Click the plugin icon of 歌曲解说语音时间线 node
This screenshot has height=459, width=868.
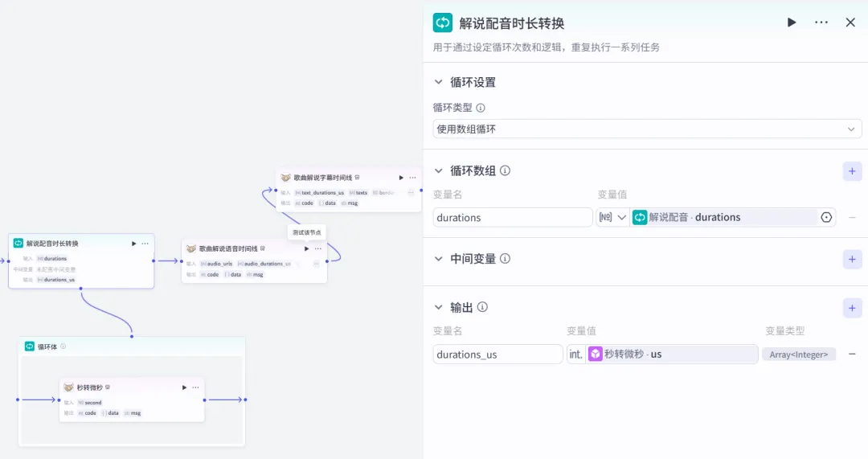[x=191, y=248]
